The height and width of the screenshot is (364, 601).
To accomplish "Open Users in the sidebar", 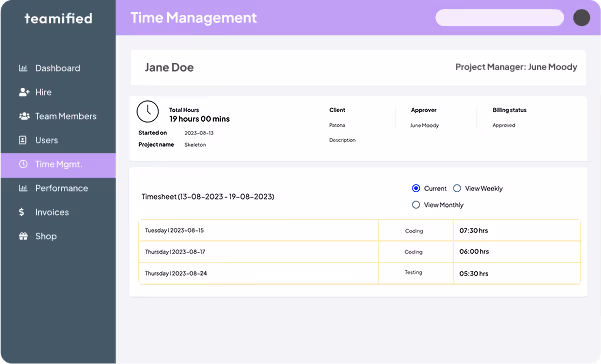I will 58,140.
